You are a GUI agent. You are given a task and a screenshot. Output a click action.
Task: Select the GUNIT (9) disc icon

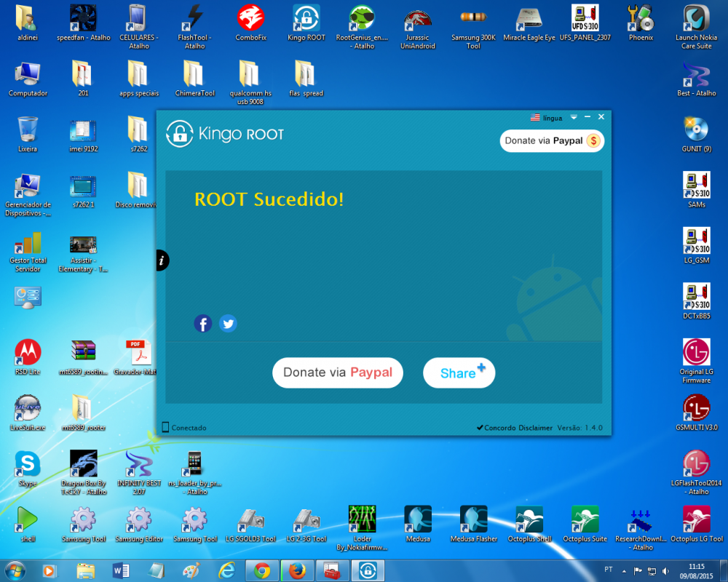(x=697, y=135)
